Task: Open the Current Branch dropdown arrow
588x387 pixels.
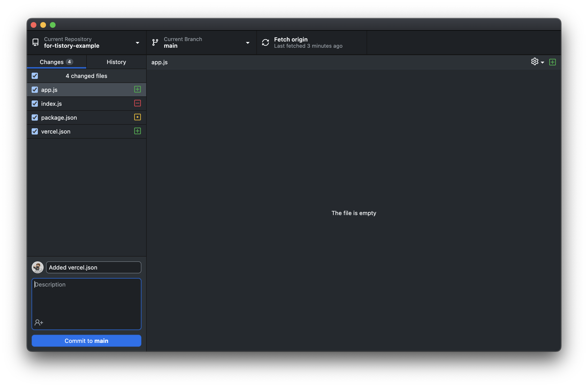Action: tap(248, 43)
